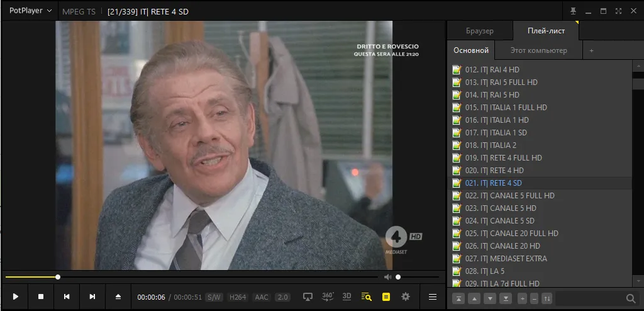
Task: Open settings with the gear icon
Action: [406, 297]
